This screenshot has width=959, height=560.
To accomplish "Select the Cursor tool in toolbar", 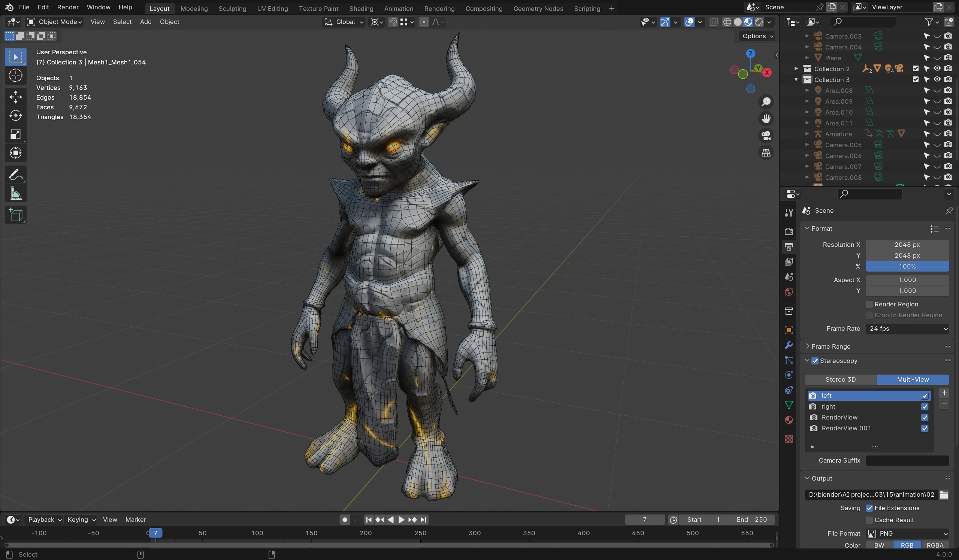I will click(x=16, y=76).
